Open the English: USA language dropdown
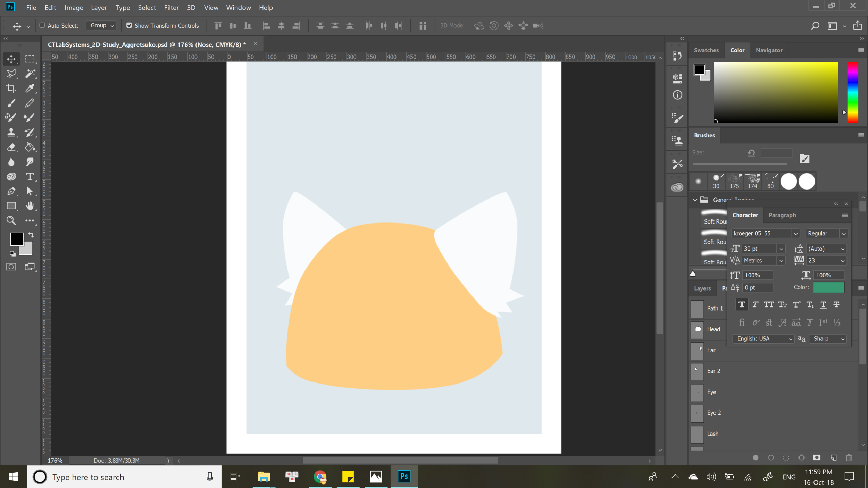The image size is (868, 488). [x=763, y=339]
